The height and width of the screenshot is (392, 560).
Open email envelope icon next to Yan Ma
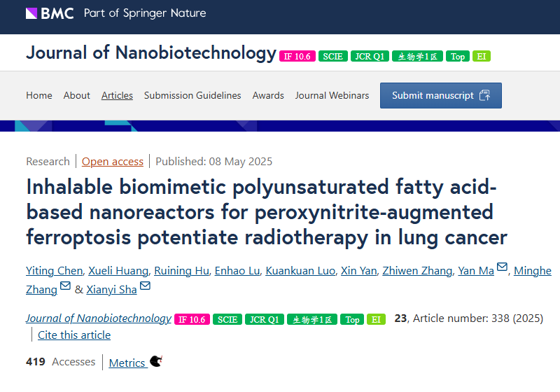[502, 267]
